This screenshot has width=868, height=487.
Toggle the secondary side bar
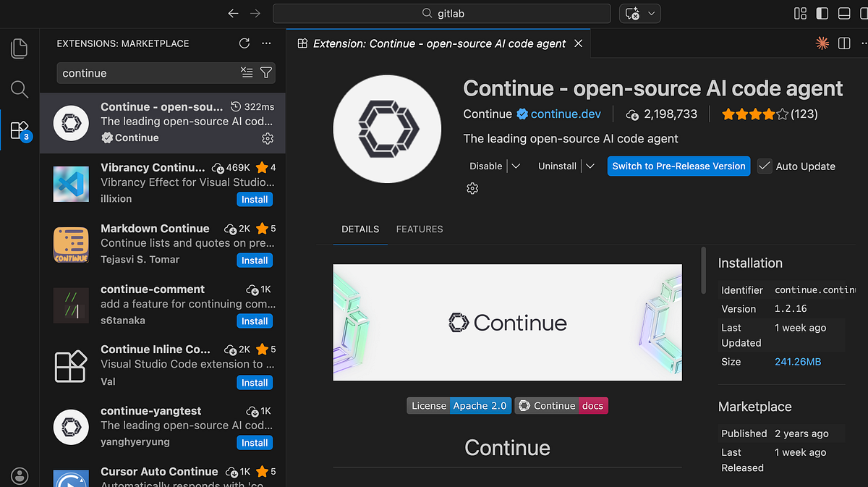(x=864, y=13)
